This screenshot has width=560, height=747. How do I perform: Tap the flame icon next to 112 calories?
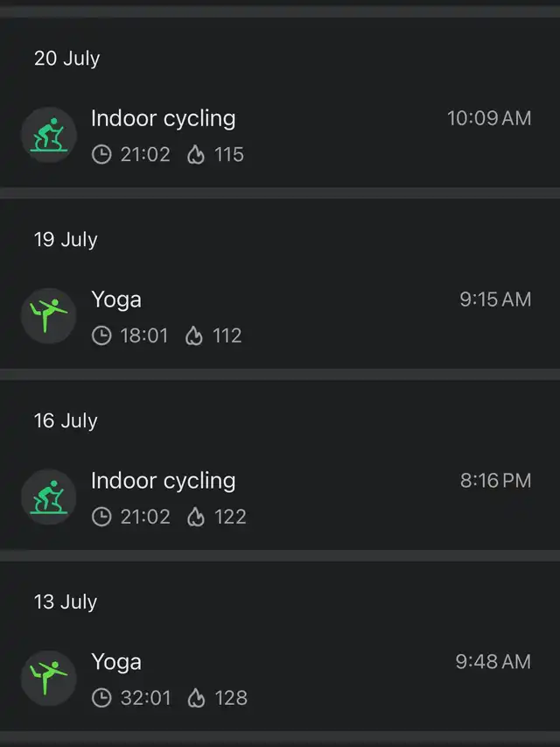(193, 336)
